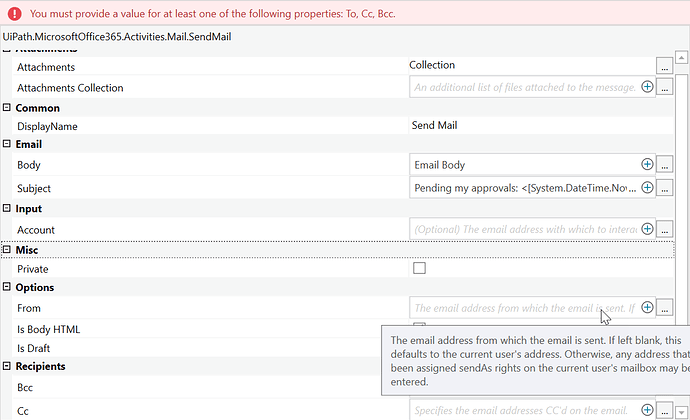Click the Account email address input field
690x420 pixels.
coord(524,230)
